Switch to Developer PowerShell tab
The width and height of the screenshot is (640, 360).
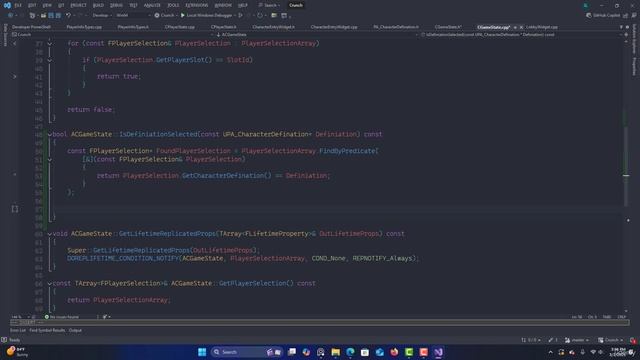click(31, 27)
